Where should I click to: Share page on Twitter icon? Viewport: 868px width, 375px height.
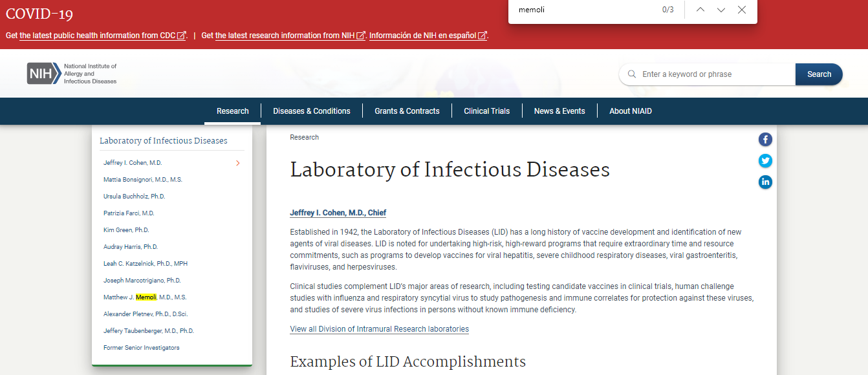click(765, 160)
